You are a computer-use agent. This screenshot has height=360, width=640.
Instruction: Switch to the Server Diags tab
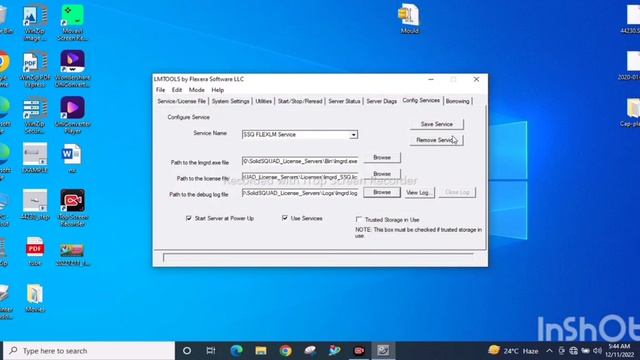click(x=381, y=101)
